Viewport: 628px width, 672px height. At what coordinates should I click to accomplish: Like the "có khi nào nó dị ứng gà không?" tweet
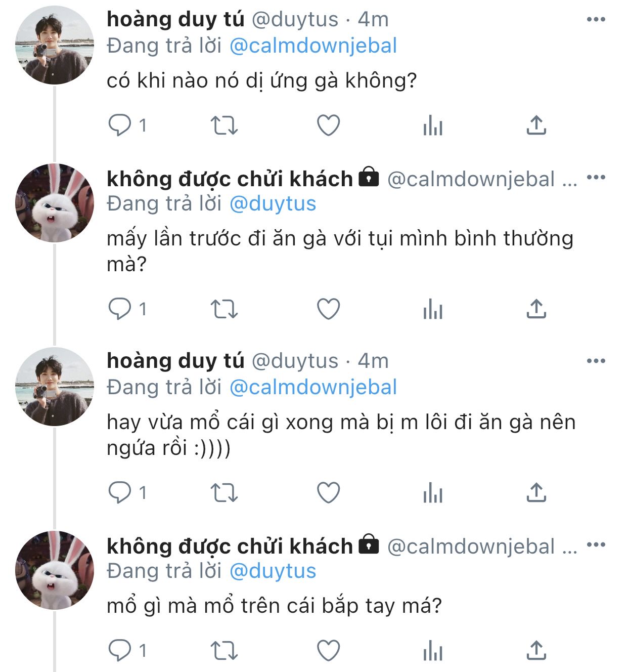[328, 125]
